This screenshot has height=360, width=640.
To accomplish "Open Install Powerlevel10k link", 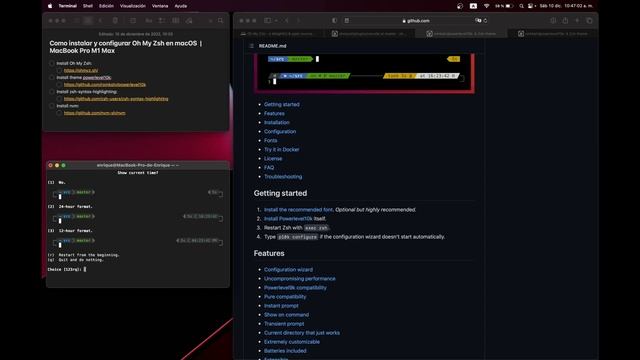I will (x=288, y=218).
